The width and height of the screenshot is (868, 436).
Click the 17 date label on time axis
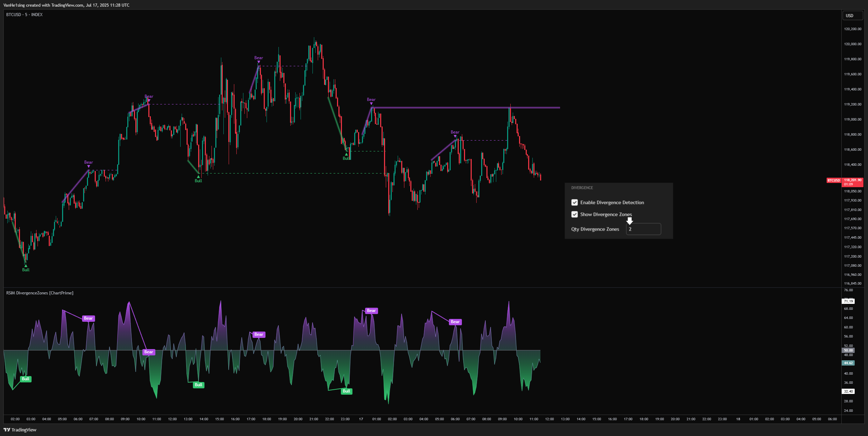pos(361,419)
